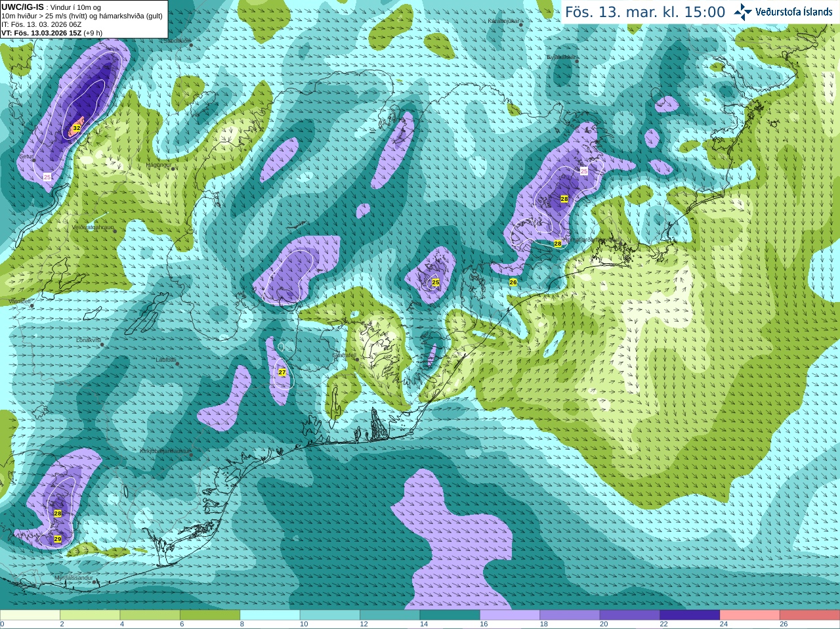This screenshot has width=840, height=629.
Task: Click the Laufbali station label
Action: point(166,360)
